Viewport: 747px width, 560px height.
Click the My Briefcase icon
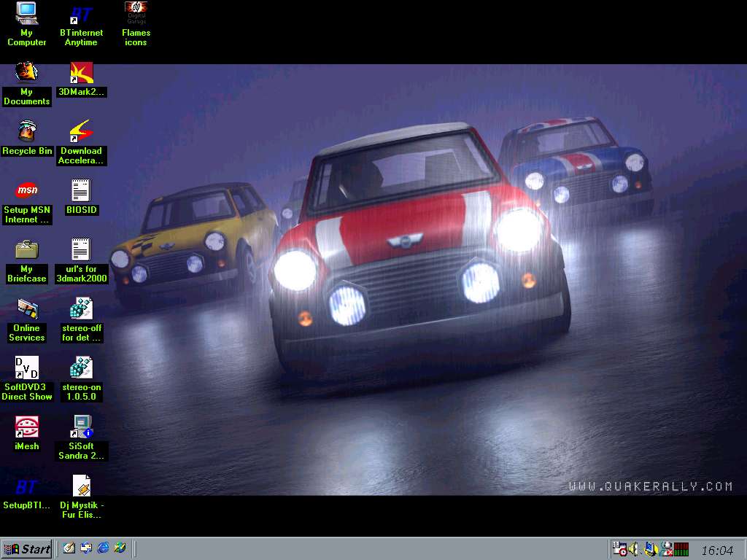pos(27,250)
